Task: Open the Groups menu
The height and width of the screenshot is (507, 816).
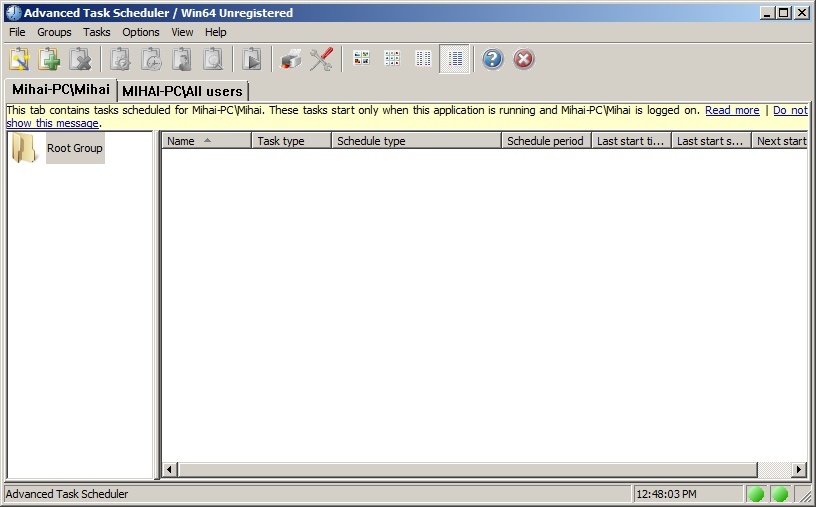Action: click(x=54, y=32)
